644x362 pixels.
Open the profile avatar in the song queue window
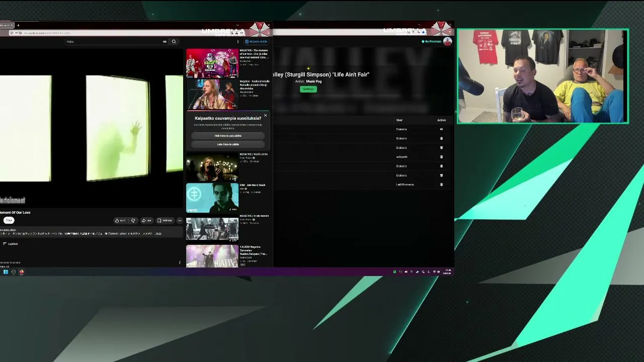click(447, 42)
